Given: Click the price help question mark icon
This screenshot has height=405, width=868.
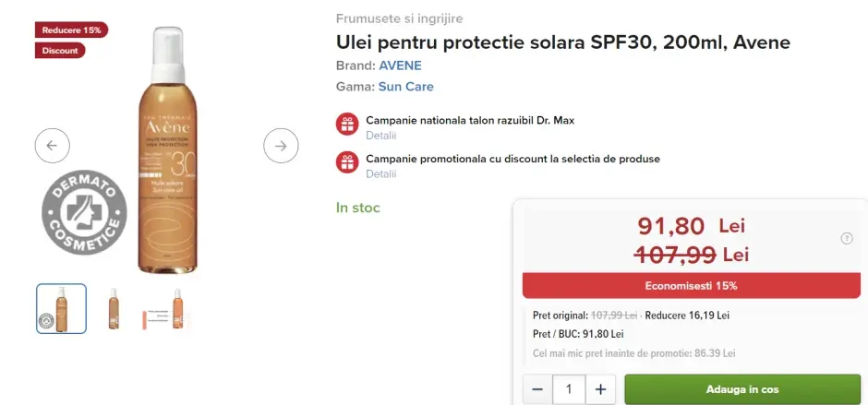Looking at the screenshot, I should [847, 239].
